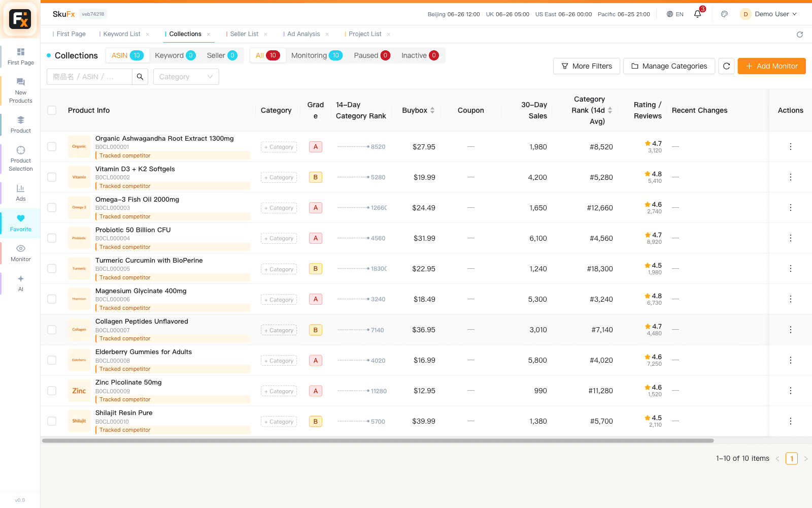Check the Organic Ashwagandha row checkbox
Screen dimensions: 812x508
52,147
